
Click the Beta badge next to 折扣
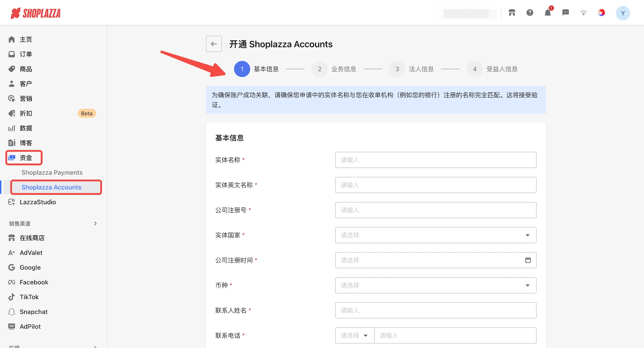pyautogui.click(x=87, y=113)
